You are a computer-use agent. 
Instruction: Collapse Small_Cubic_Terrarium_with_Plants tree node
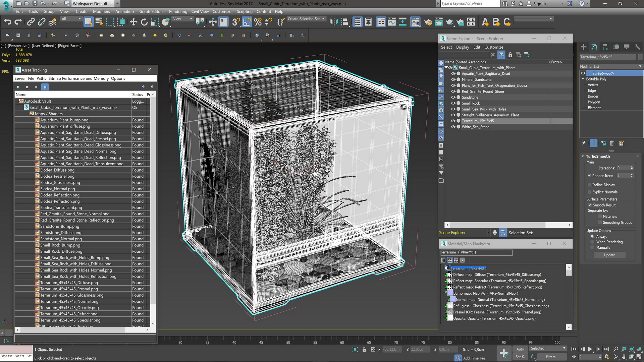coord(446,68)
